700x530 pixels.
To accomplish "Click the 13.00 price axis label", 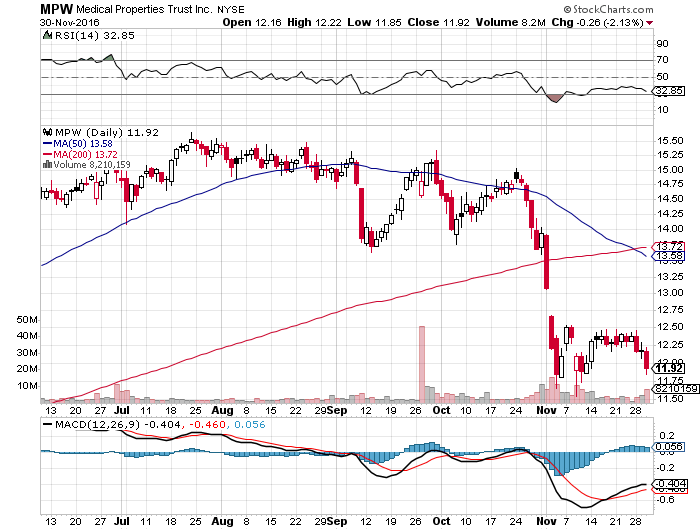I will [x=670, y=293].
